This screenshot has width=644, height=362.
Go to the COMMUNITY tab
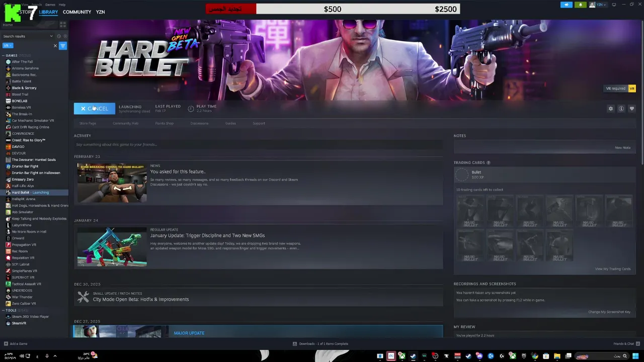pyautogui.click(x=77, y=12)
